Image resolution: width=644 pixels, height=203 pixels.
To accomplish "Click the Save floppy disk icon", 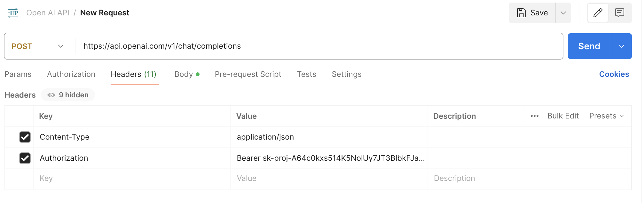I will point(521,13).
